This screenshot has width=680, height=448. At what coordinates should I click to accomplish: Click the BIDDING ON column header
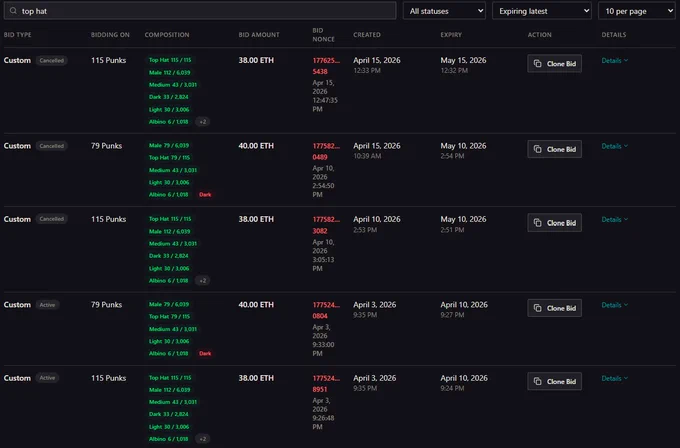tap(110, 35)
